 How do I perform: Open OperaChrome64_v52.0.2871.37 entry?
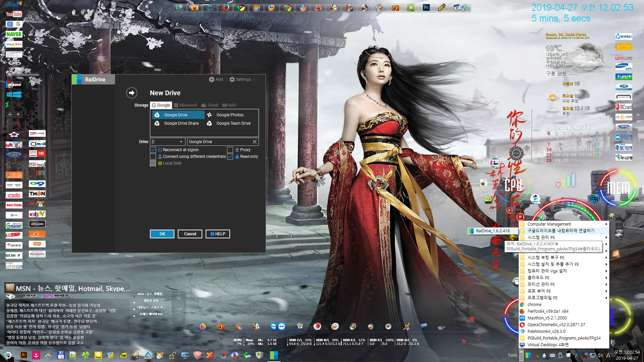point(563,325)
